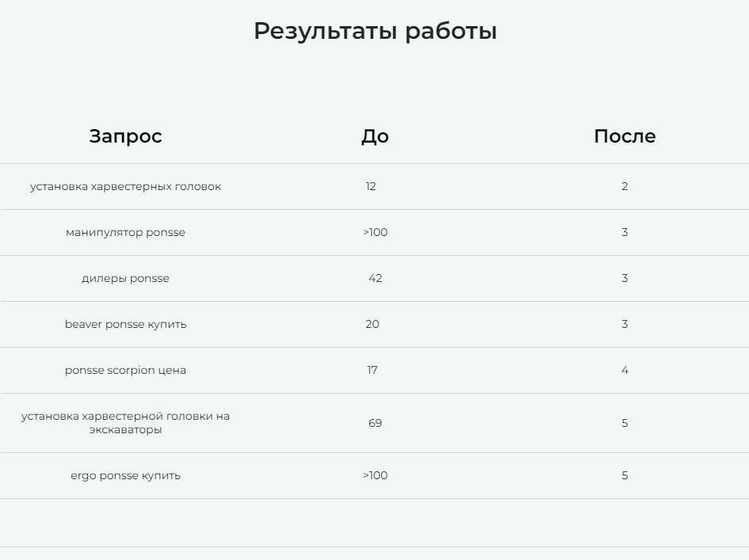The image size is (749, 560).
Task: Click the "До" value 17
Action: point(373,371)
